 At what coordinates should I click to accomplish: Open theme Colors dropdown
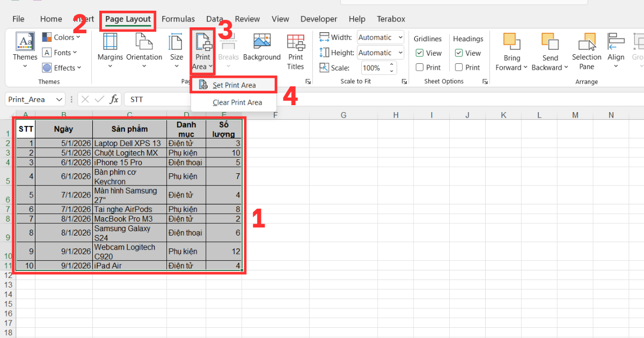(61, 38)
